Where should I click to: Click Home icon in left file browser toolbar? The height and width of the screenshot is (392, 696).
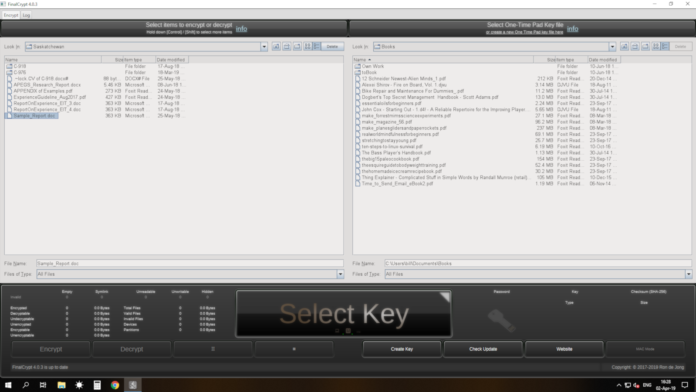pos(287,47)
